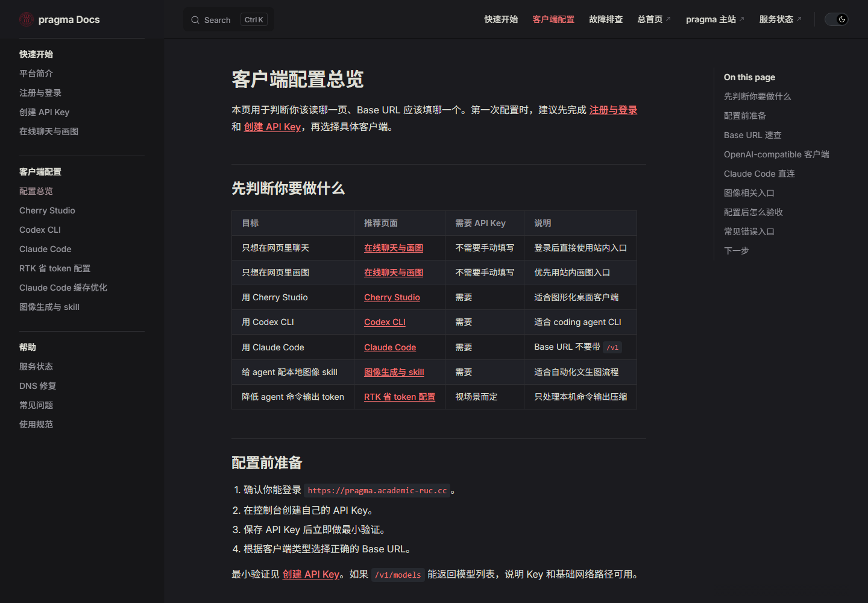The image size is (868, 603).
Task: Jump to 下一步 in page outline
Action: tap(737, 251)
